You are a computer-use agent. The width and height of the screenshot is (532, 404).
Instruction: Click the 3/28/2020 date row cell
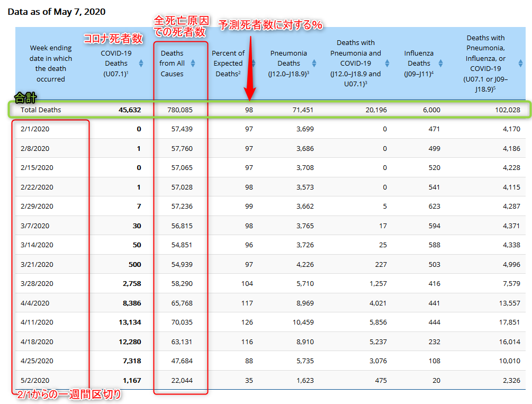(37, 283)
